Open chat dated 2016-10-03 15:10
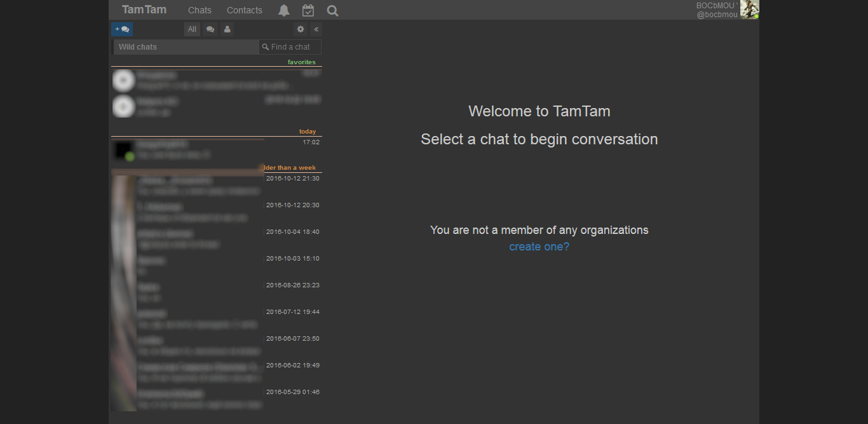Image resolution: width=868 pixels, height=424 pixels. (217, 266)
